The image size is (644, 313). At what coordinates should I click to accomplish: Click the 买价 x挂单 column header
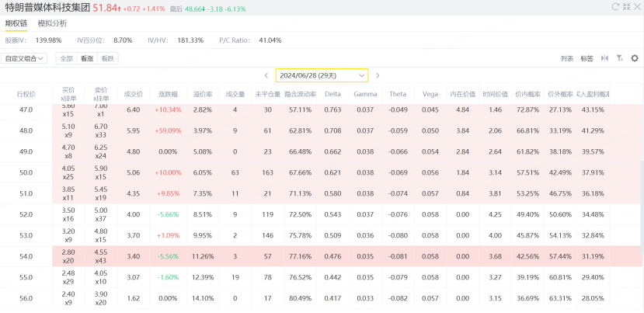tap(68, 94)
